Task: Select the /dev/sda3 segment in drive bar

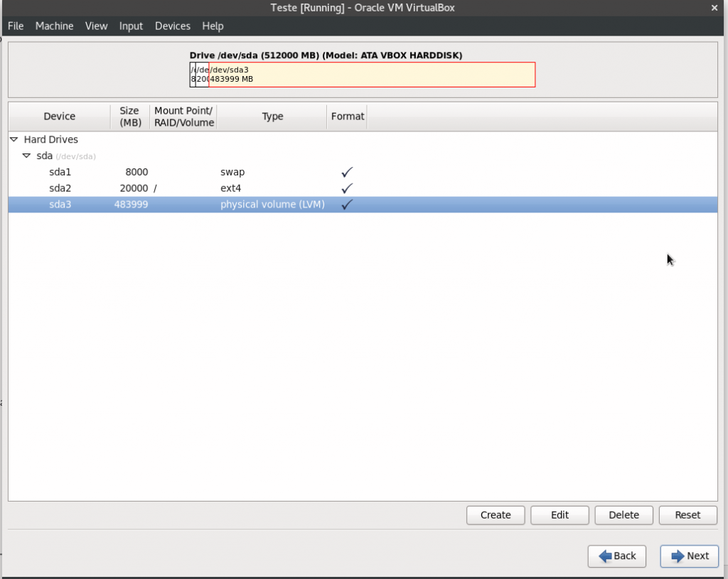Action: pyautogui.click(x=371, y=75)
